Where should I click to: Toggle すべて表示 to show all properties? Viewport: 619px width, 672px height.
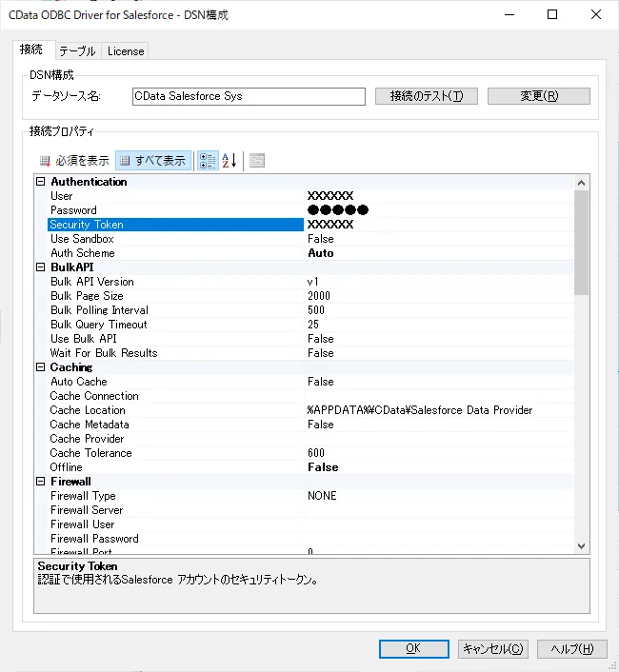[x=153, y=161]
